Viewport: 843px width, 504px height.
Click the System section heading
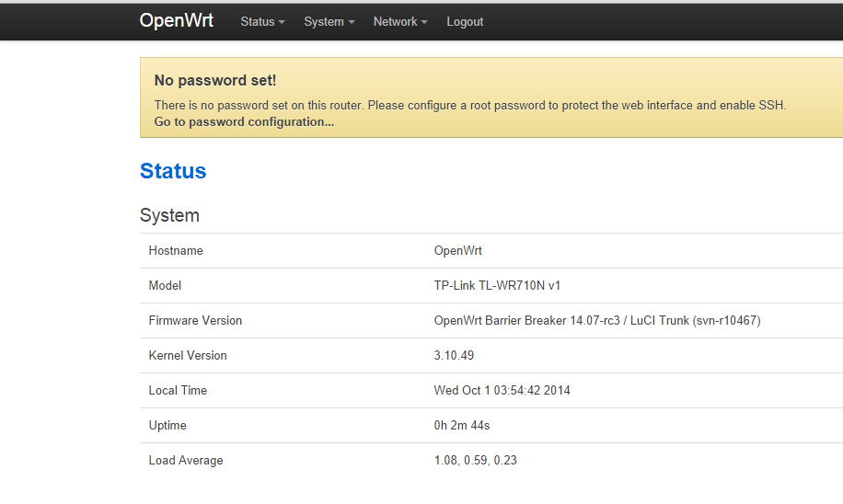[x=169, y=215]
